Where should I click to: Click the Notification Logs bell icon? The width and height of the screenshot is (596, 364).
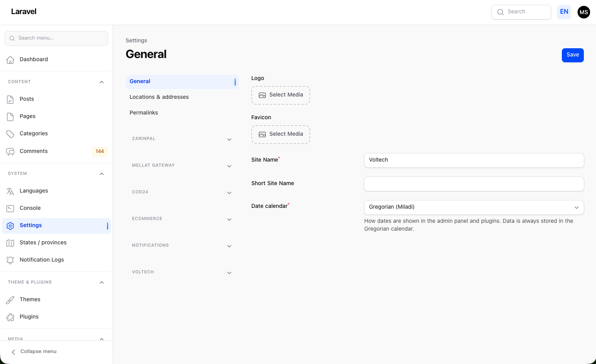(x=10, y=260)
